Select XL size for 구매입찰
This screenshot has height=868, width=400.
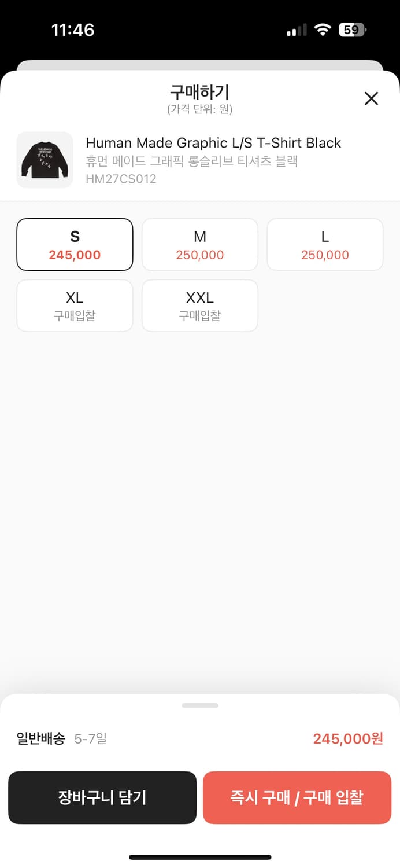[75, 306]
